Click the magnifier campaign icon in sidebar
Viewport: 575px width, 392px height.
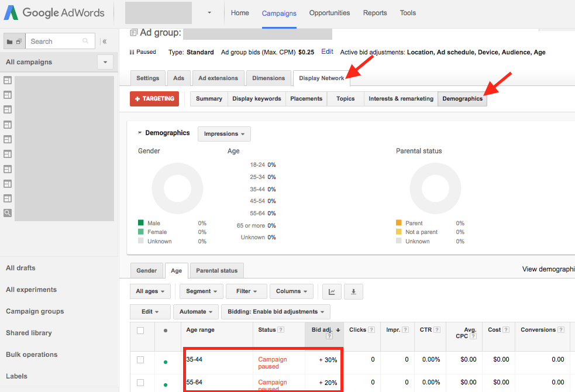click(8, 213)
